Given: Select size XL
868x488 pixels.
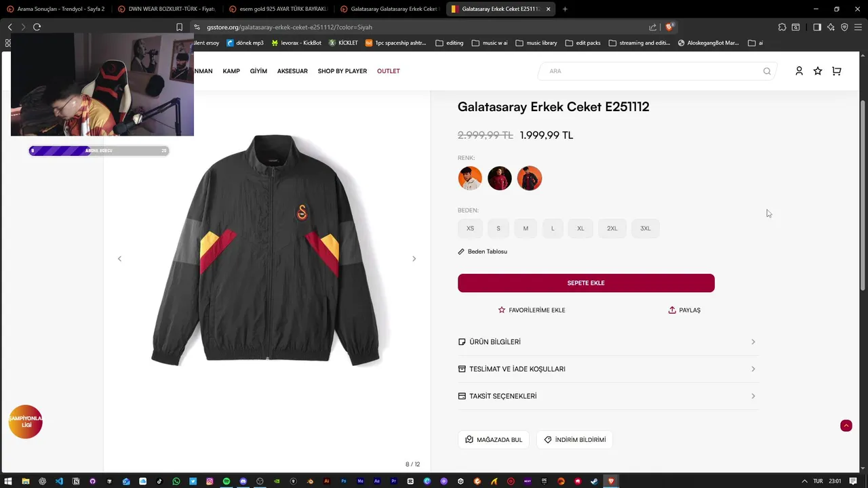Looking at the screenshot, I should click(x=580, y=228).
